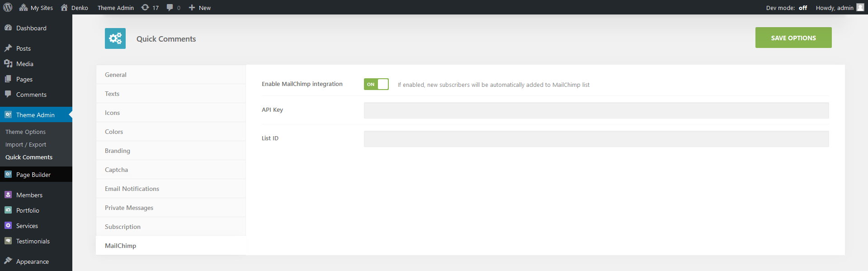Image resolution: width=868 pixels, height=271 pixels.
Task: Open the comments bubble icon in admin bar
Action: 170,7
